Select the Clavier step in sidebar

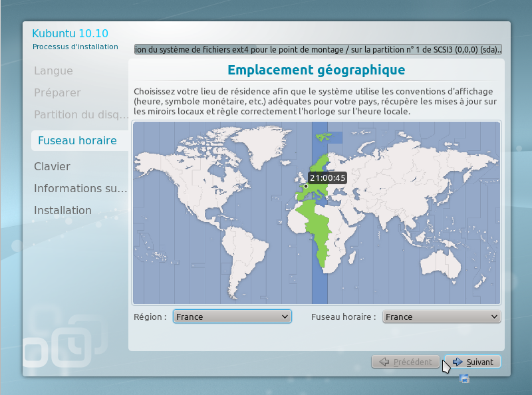(52, 166)
